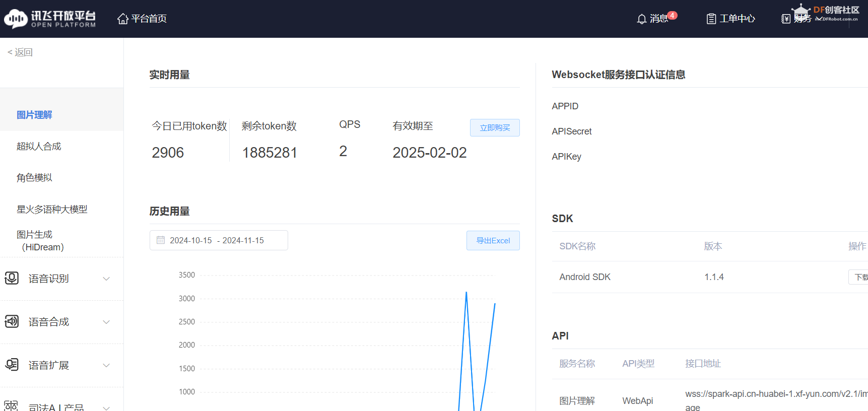Select 图片生成 (HiDream) in the sidebar
Image resolution: width=868 pixels, height=411 pixels.
click(40, 241)
